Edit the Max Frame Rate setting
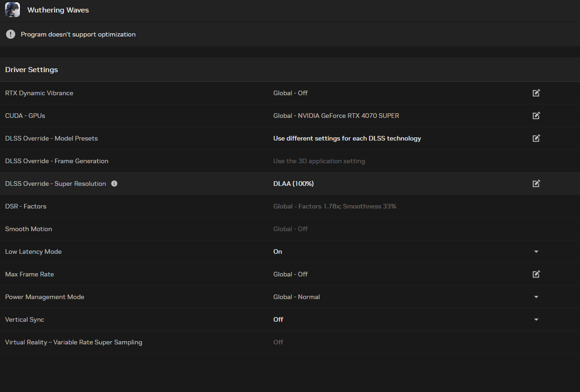The width and height of the screenshot is (580, 392). [536, 274]
